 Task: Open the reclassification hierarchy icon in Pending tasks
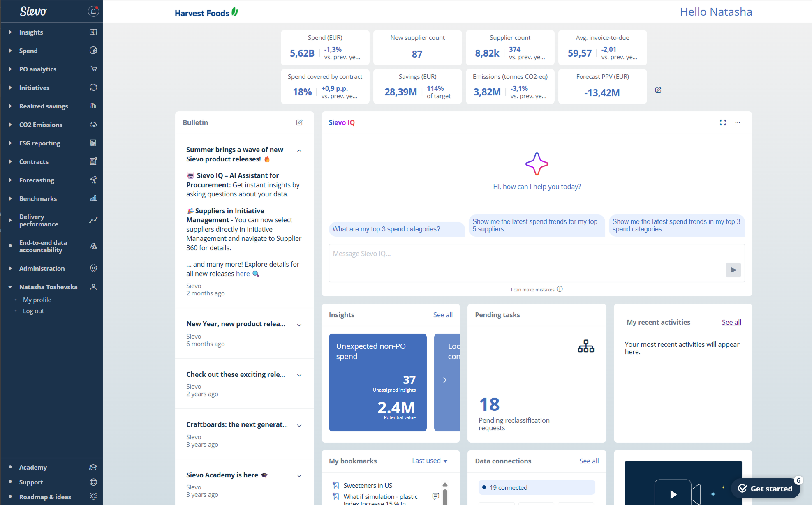[x=586, y=346]
